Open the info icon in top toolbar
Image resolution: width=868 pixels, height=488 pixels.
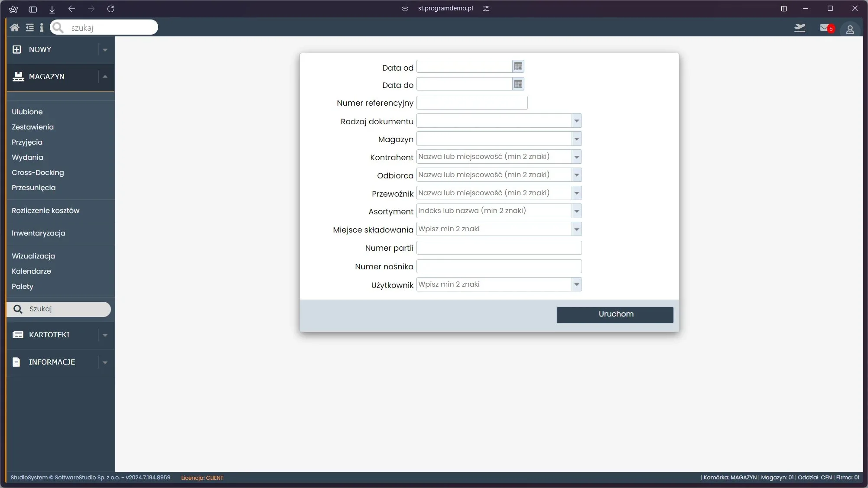pos(42,28)
